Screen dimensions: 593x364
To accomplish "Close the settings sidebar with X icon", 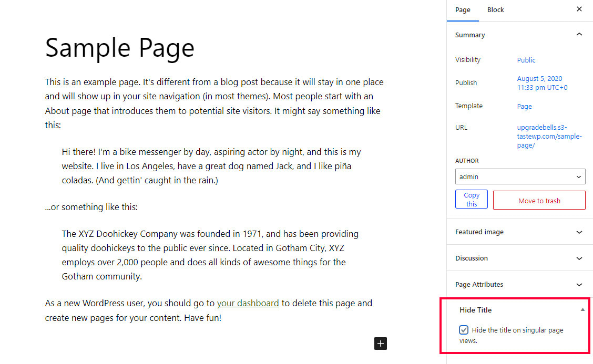I will pyautogui.click(x=579, y=9).
